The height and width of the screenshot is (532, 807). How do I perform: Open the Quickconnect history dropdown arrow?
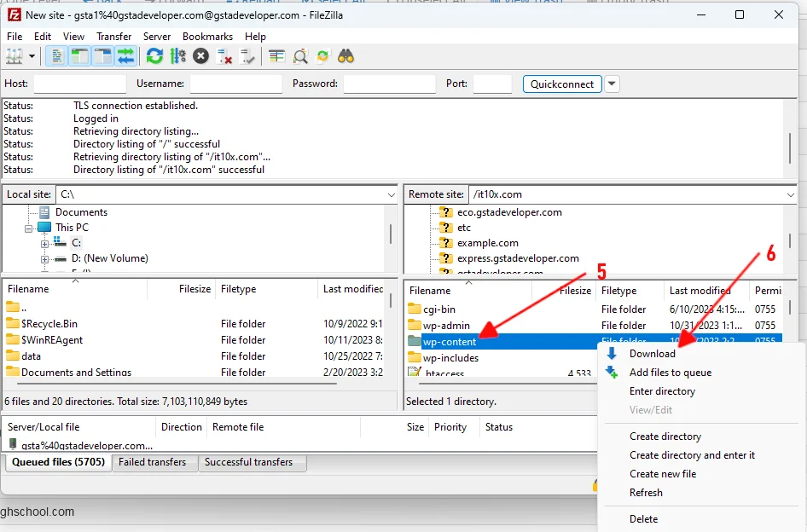tap(612, 84)
